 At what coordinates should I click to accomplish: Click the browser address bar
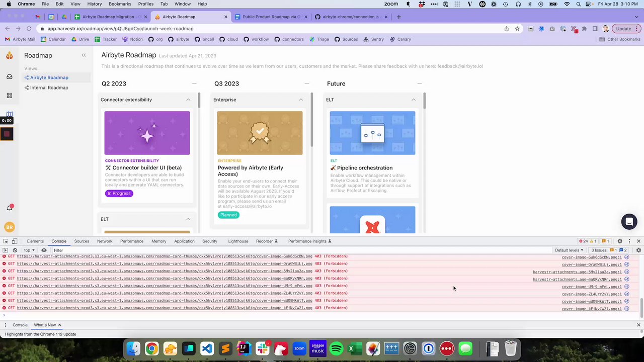click(x=272, y=29)
